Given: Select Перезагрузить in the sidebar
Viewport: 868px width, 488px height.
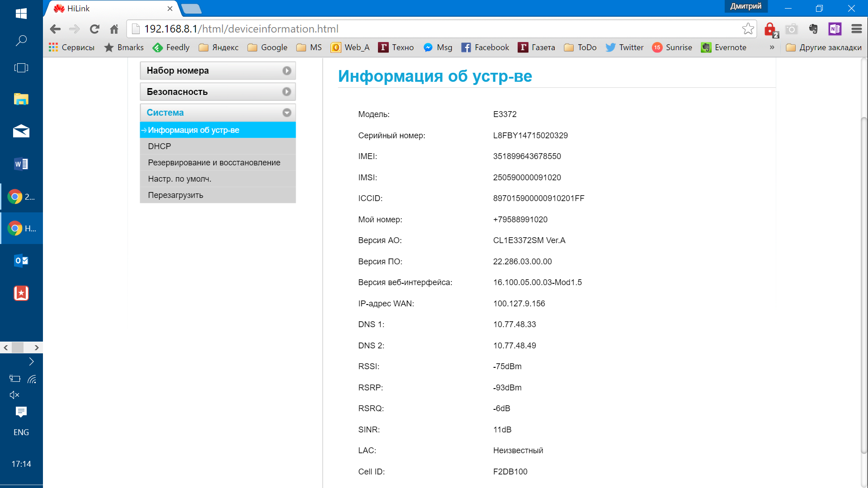Looking at the screenshot, I should [x=175, y=195].
